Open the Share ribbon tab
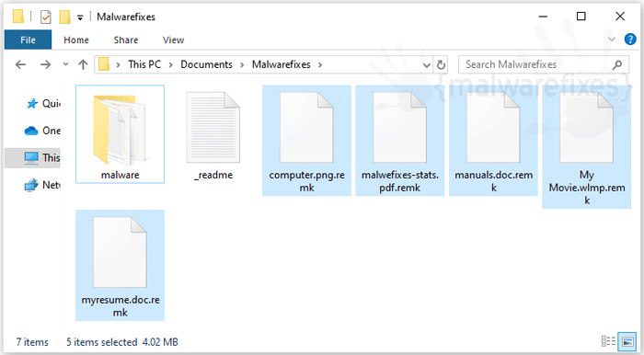 point(126,40)
